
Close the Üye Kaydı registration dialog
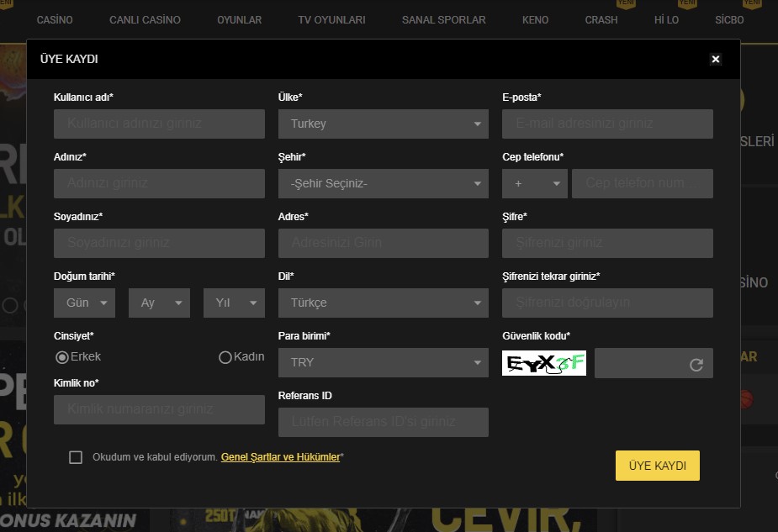[x=716, y=59]
